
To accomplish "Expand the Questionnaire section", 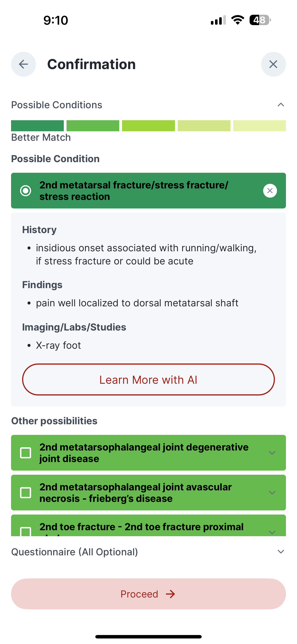I will [x=281, y=552].
